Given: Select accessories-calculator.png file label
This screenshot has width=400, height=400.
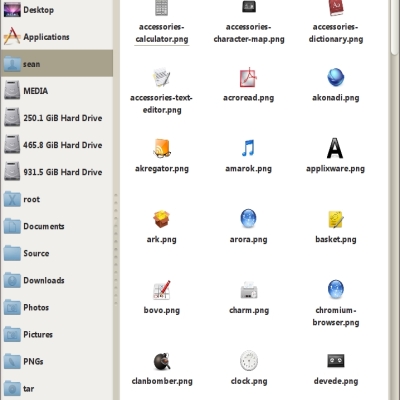Looking at the screenshot, I should (162, 33).
